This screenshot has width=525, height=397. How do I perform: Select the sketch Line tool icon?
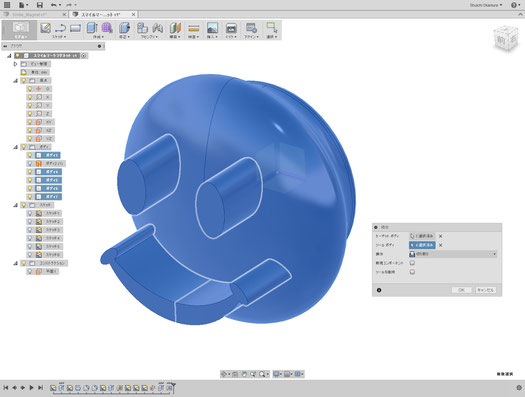coord(60,28)
